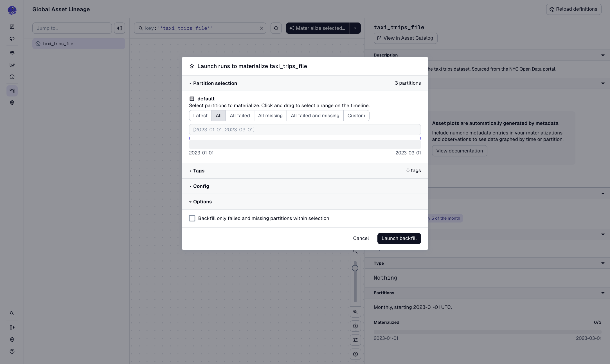
Task: Open the graph filter sliders icon
Action: 355,340
